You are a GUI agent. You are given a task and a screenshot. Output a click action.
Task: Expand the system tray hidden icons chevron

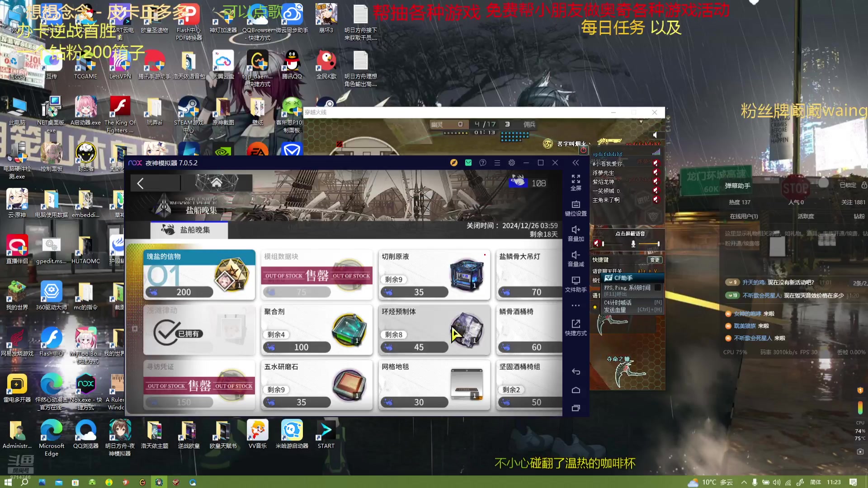[744, 482]
